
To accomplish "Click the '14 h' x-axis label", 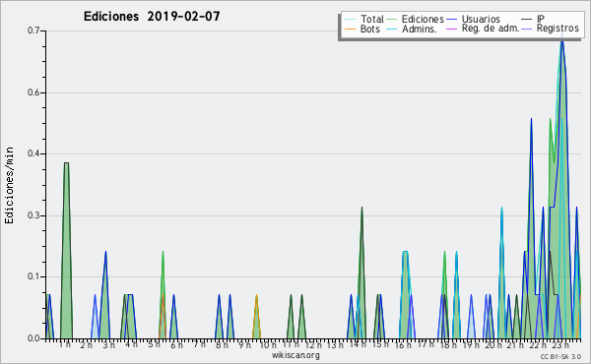I will tap(358, 344).
